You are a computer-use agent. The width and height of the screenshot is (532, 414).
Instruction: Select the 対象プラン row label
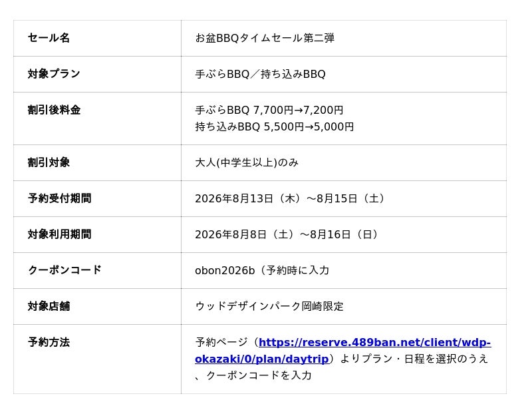pos(54,74)
